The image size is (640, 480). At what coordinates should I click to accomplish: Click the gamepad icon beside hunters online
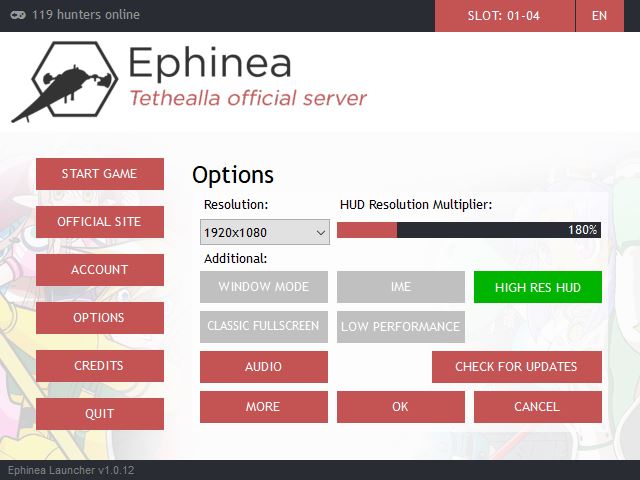pyautogui.click(x=18, y=15)
